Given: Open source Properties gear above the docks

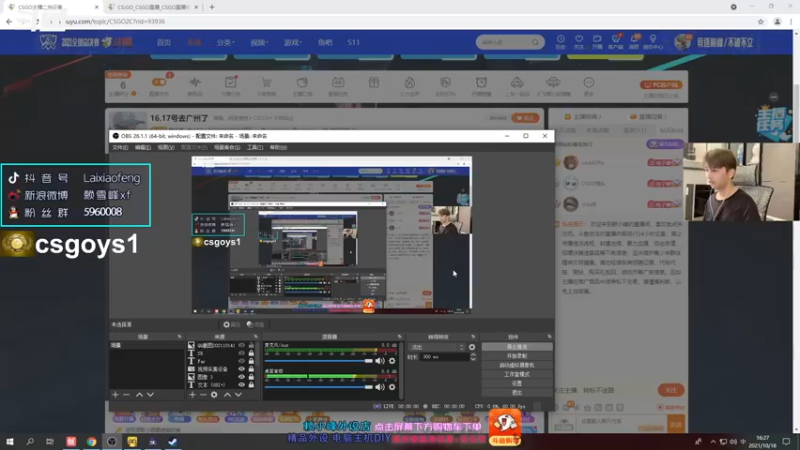Looking at the screenshot, I should 231,324.
